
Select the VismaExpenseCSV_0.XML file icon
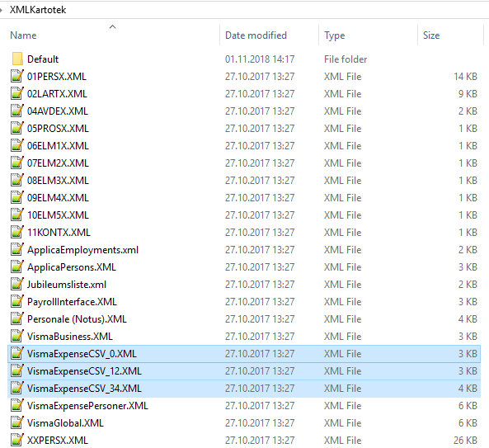17,353
